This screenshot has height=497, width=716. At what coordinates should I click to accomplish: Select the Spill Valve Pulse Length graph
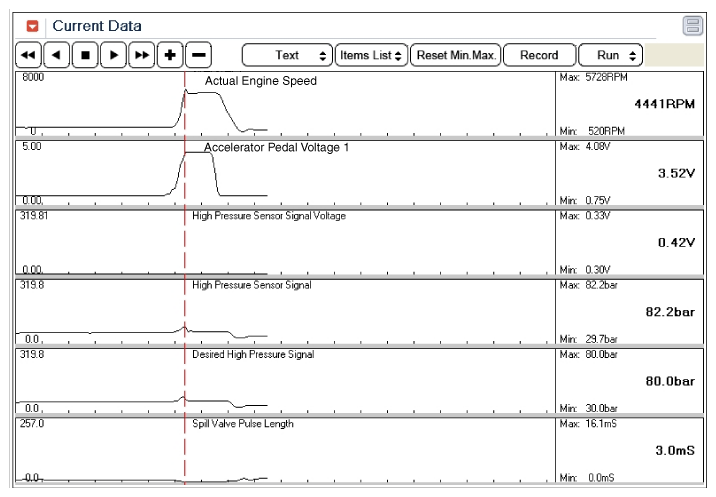point(285,450)
